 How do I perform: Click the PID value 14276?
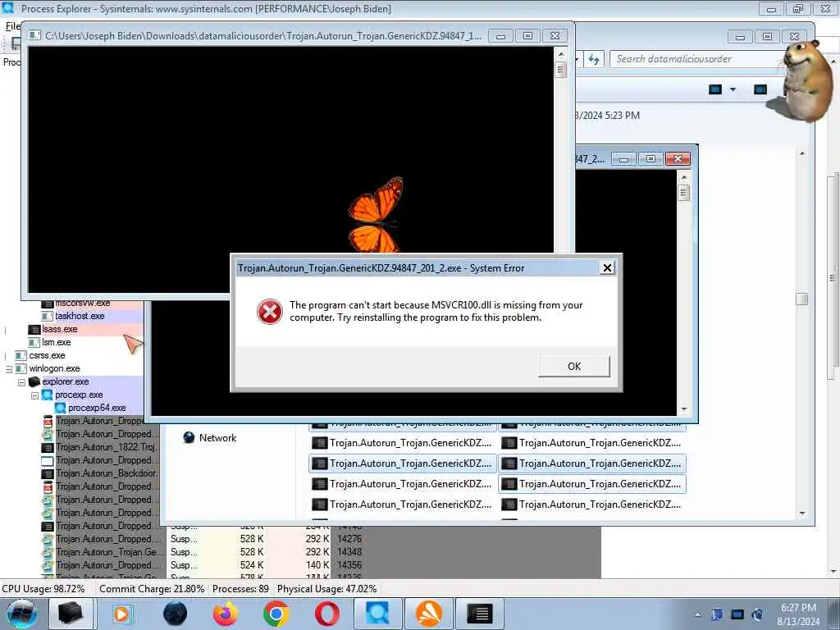349,539
